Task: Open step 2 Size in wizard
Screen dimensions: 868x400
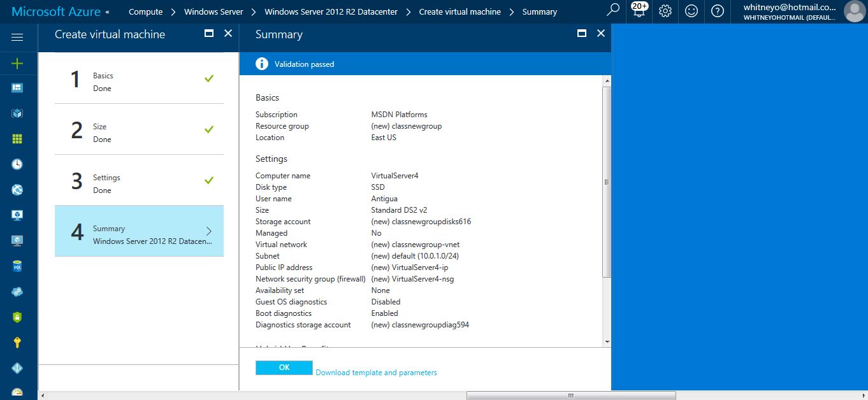Action: click(139, 129)
